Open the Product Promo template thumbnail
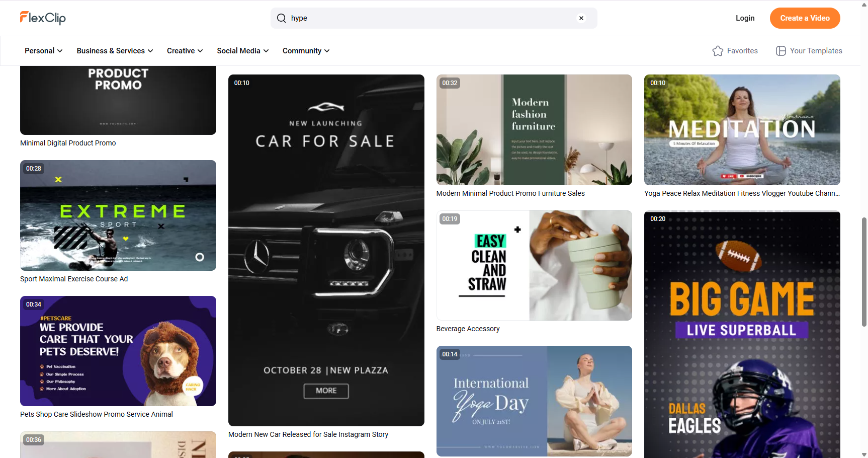 [x=118, y=100]
